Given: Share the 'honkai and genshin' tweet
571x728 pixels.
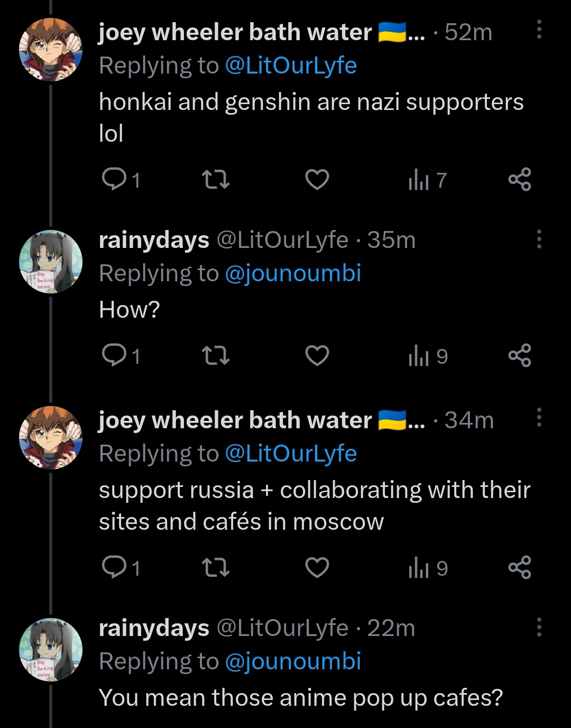Looking at the screenshot, I should click(x=519, y=181).
